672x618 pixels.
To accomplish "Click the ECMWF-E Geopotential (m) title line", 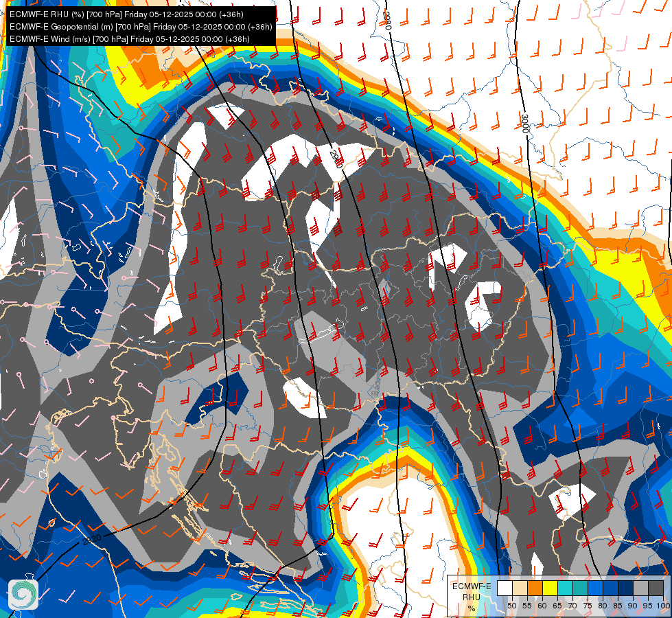I will [x=141, y=27].
